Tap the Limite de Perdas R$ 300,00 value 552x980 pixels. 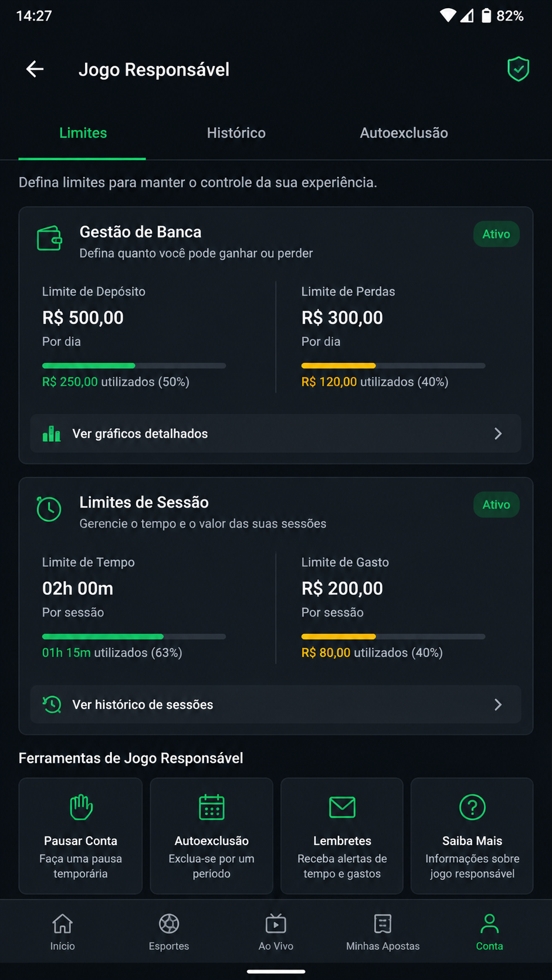(x=342, y=318)
